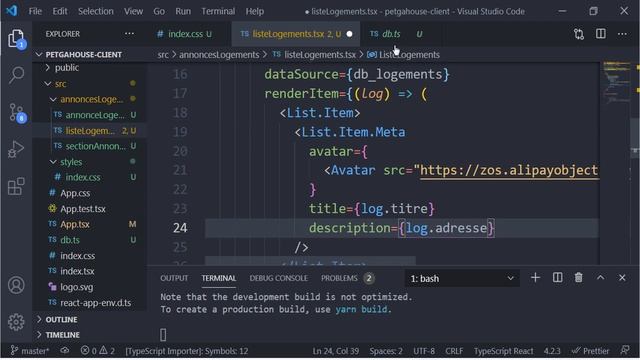
Task: Open editor more actions ellipsis
Action: 622,34
